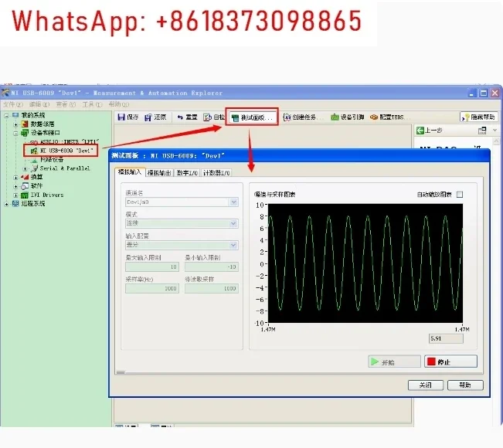Expand the IVI Drivers tree node
503x448 pixels.
tap(15, 195)
